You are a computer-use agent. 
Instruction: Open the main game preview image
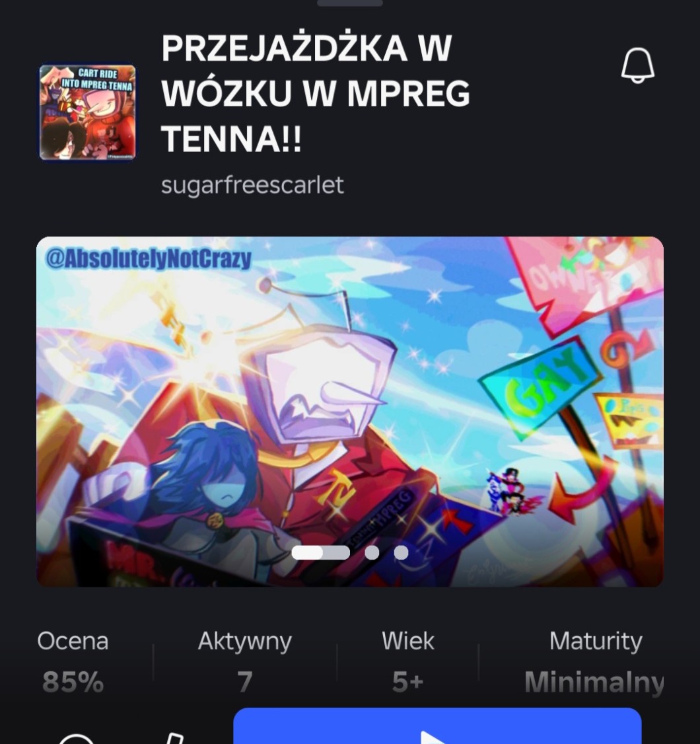[350, 412]
